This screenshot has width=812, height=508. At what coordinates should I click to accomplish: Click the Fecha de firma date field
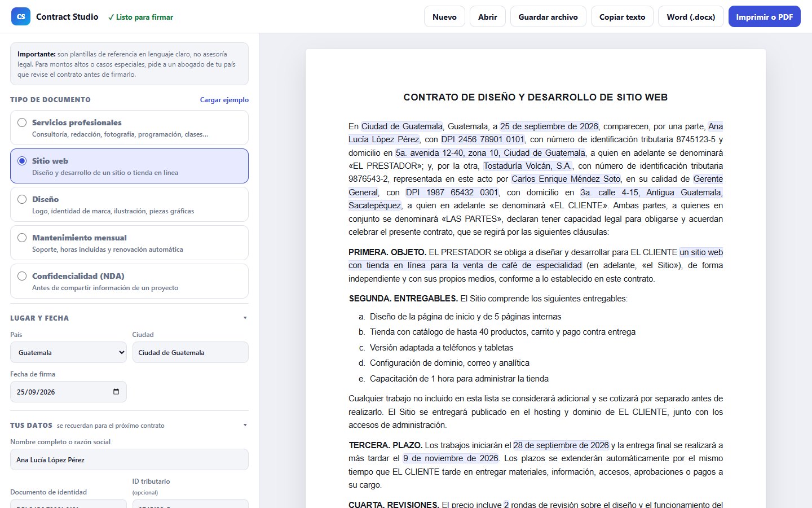pyautogui.click(x=68, y=392)
